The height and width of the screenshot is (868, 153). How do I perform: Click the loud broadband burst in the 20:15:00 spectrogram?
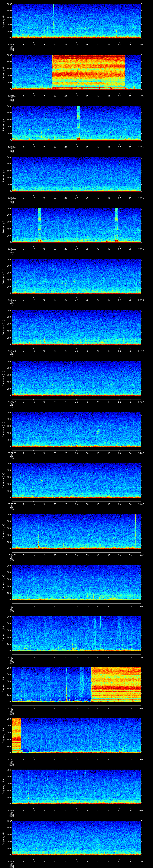(x=89, y=72)
